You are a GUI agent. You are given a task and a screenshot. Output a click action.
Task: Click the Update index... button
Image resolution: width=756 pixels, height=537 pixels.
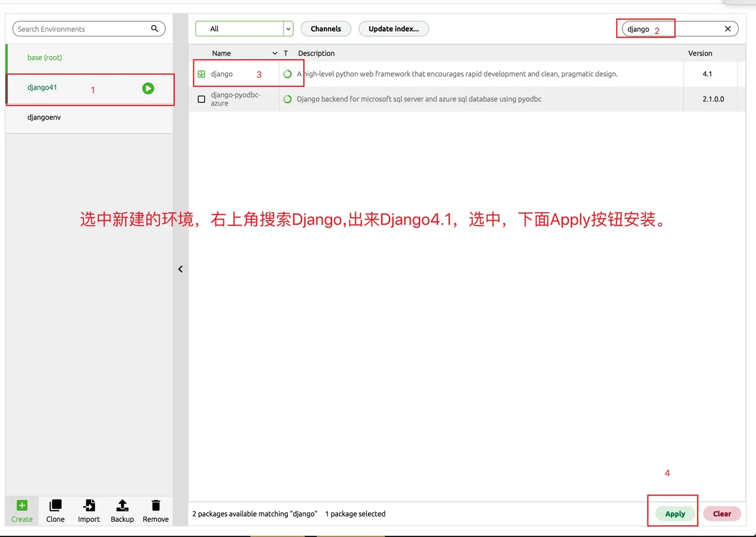tap(394, 29)
